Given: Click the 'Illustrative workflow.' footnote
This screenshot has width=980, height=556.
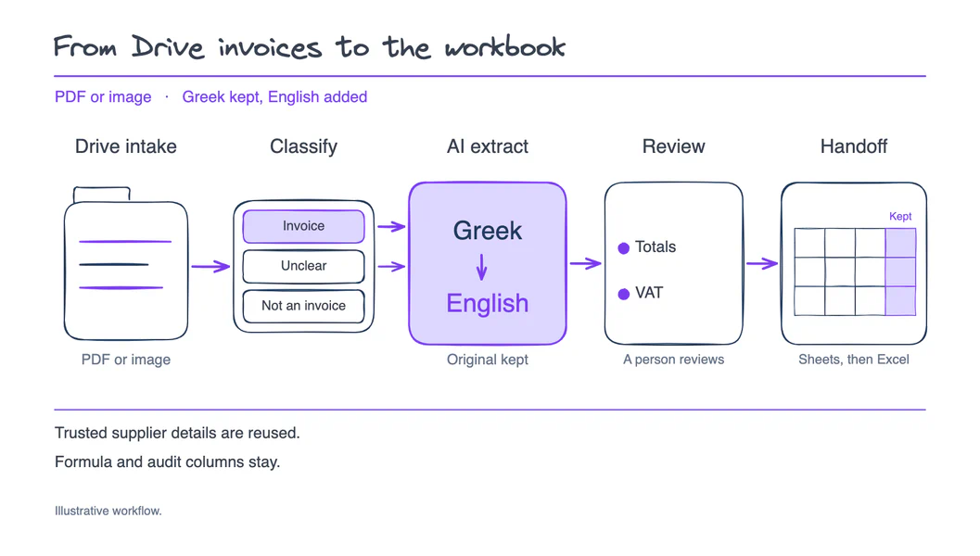Looking at the screenshot, I should 108,511.
